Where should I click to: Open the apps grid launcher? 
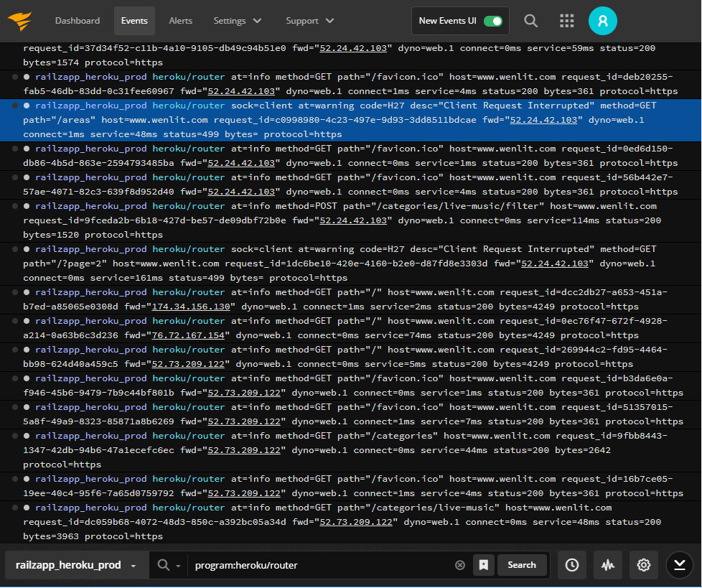tap(567, 21)
